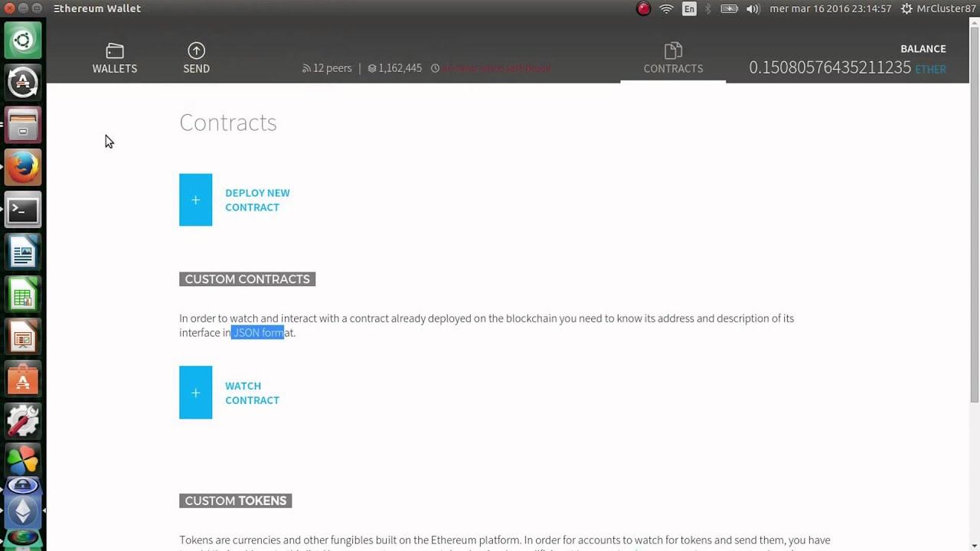Open LibreOffice Writer from the dock
Image resolution: width=980 pixels, height=551 pixels.
[23, 252]
